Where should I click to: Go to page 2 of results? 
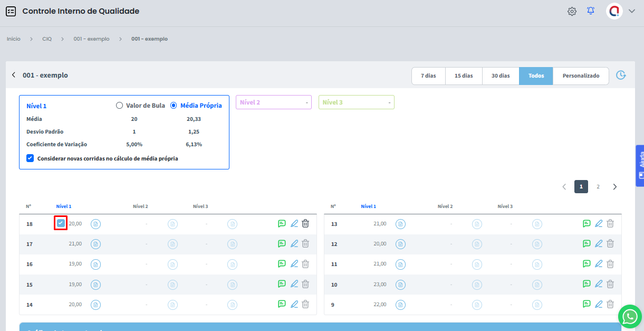pos(598,187)
